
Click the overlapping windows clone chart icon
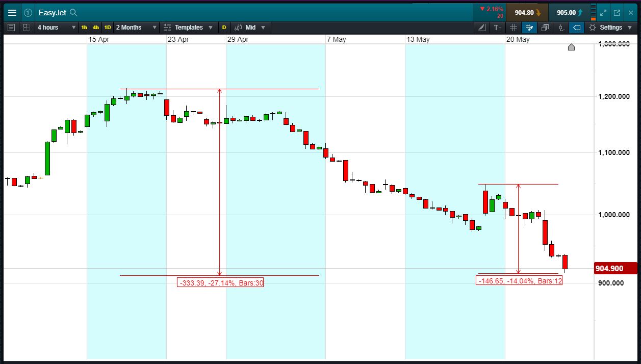(545, 28)
